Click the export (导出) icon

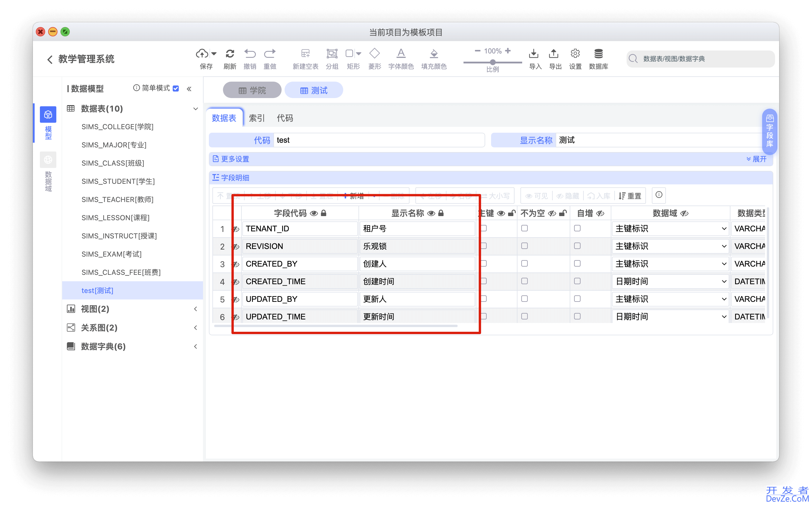coord(554,53)
